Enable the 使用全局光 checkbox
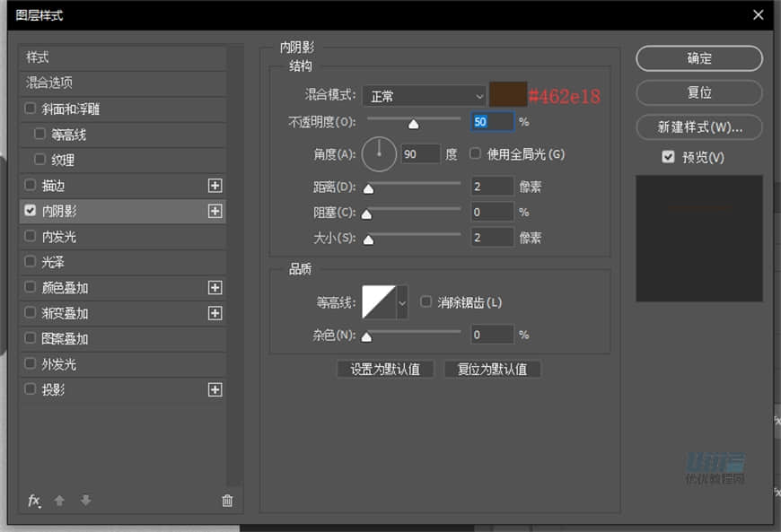 tap(474, 153)
